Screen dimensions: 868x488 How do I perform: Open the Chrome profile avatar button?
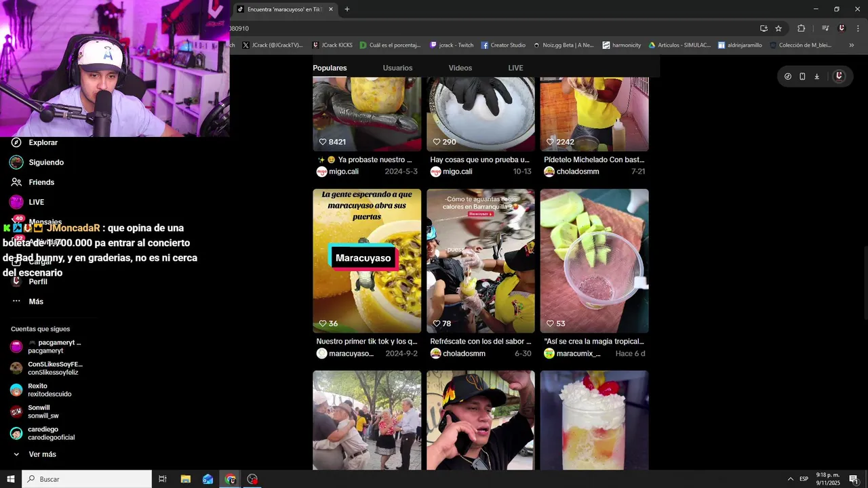point(842,28)
